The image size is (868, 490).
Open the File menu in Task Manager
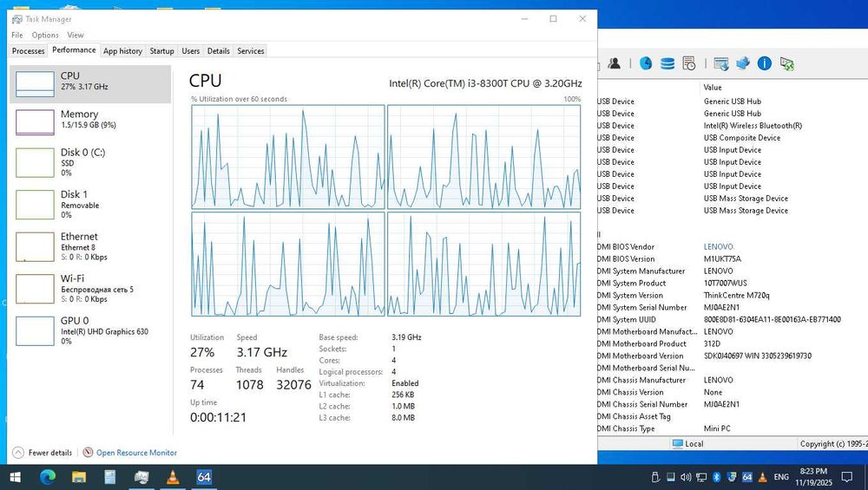pyautogui.click(x=17, y=35)
